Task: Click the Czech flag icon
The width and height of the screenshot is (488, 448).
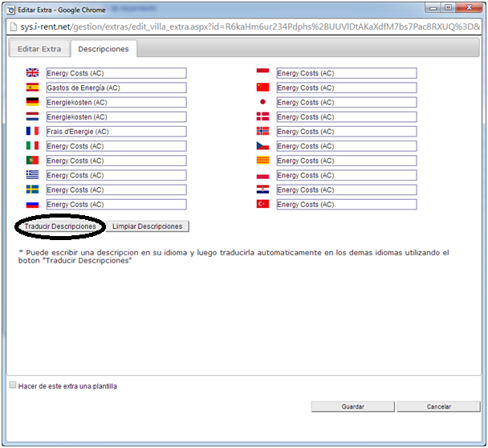Action: [x=262, y=146]
